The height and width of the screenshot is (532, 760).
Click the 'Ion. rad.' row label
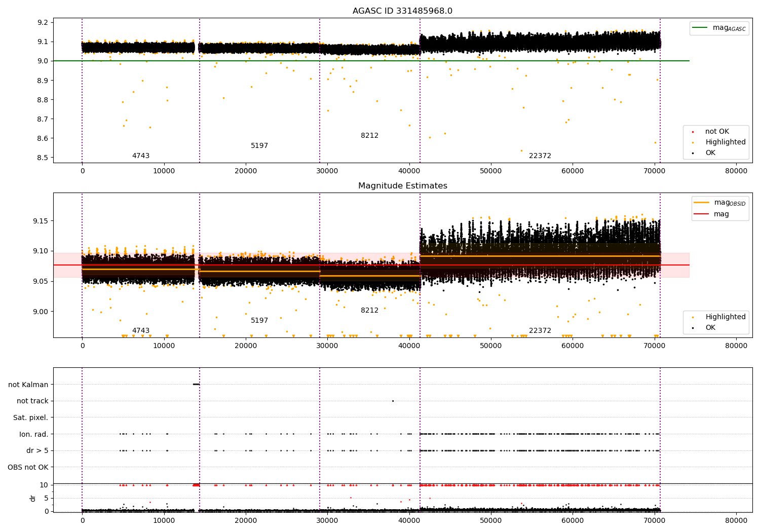click(34, 434)
